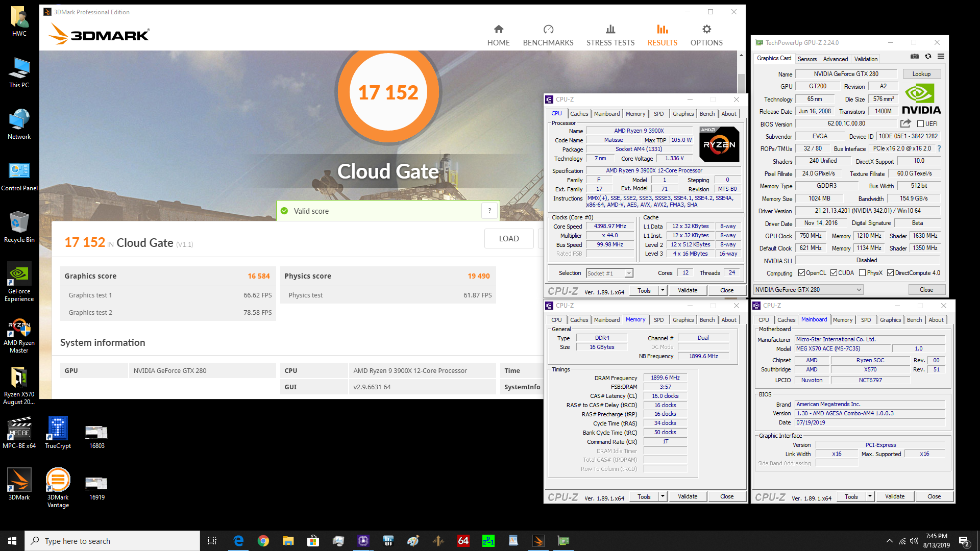Click Close button in GPU-Z
Viewport: 980px width, 551px height.
coord(926,289)
